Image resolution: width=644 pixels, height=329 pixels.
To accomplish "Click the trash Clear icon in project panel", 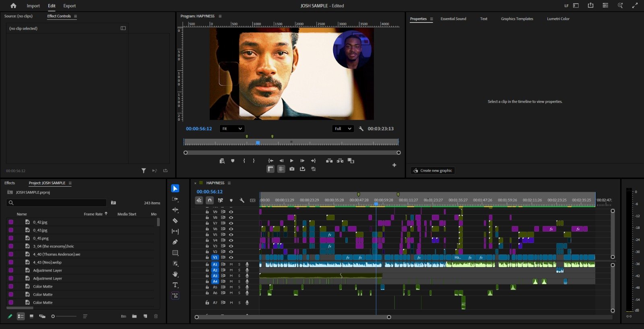I will [156, 316].
